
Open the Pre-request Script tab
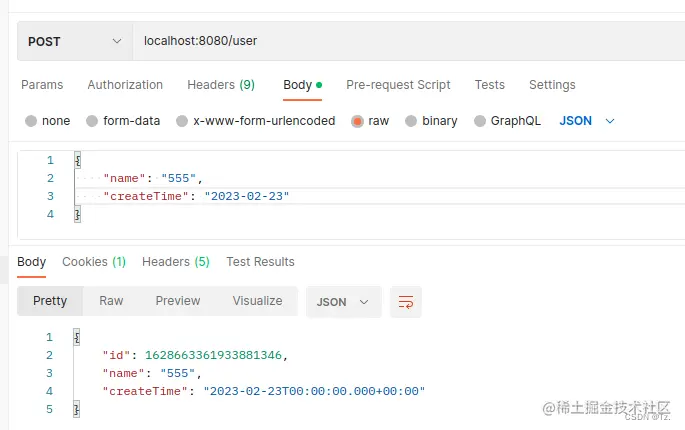tap(398, 85)
